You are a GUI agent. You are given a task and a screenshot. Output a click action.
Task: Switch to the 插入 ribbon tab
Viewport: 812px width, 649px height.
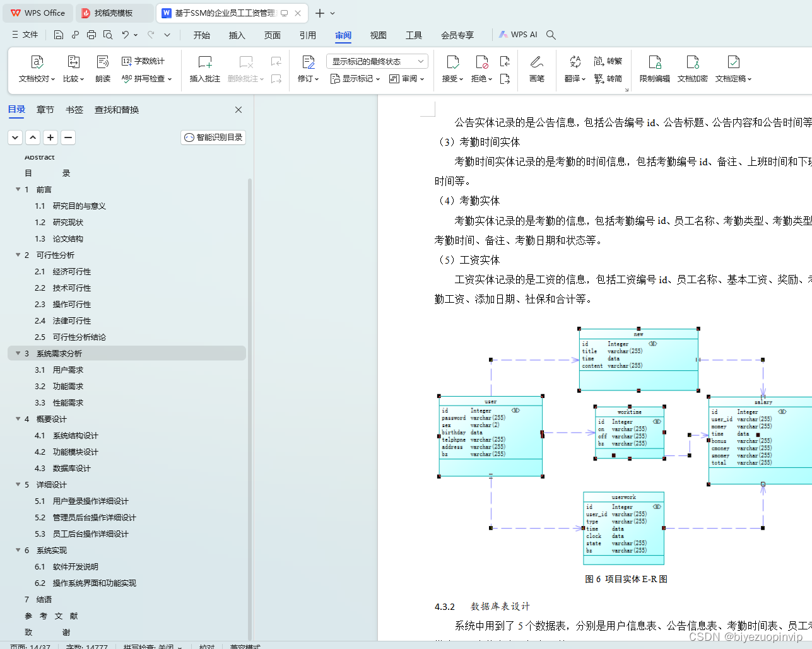[x=237, y=35]
